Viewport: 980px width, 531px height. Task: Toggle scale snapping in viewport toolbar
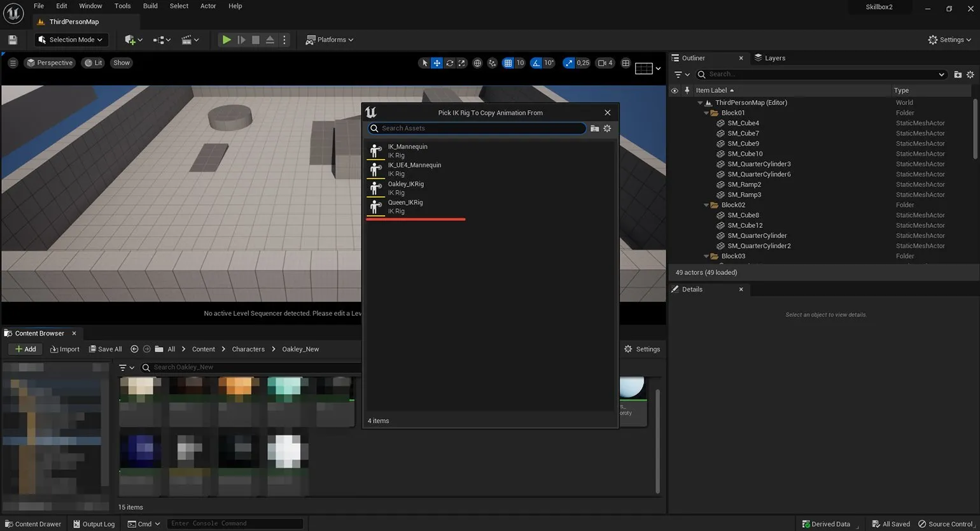[568, 63]
